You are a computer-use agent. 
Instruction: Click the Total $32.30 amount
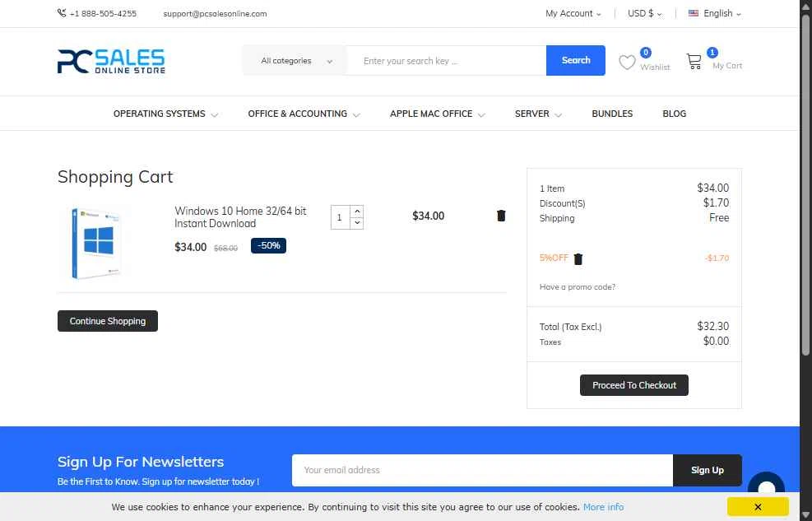712,326
